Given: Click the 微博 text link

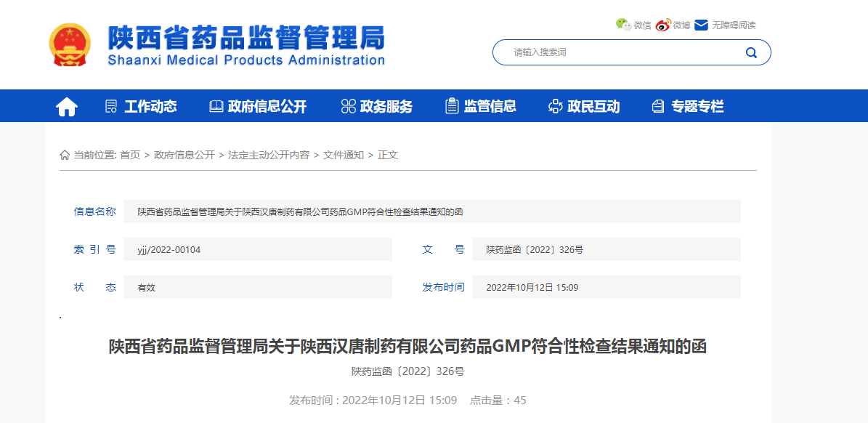Looking at the screenshot, I should click(x=682, y=25).
